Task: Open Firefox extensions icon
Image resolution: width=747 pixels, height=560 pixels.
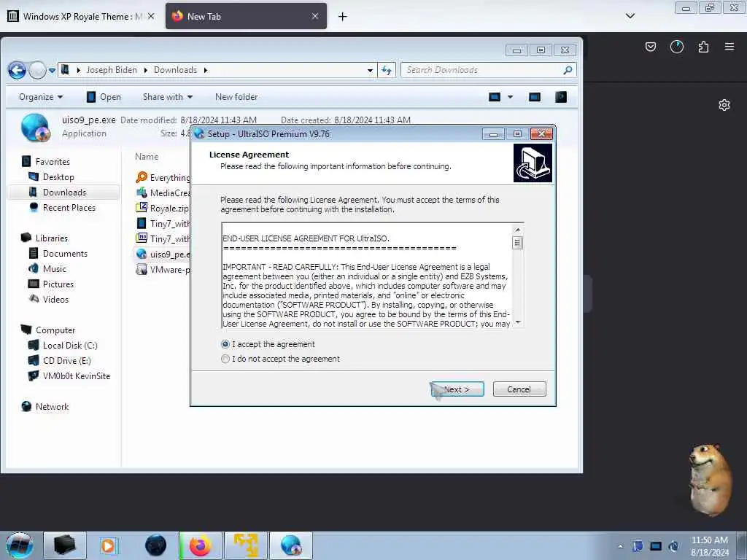Action: pos(703,47)
